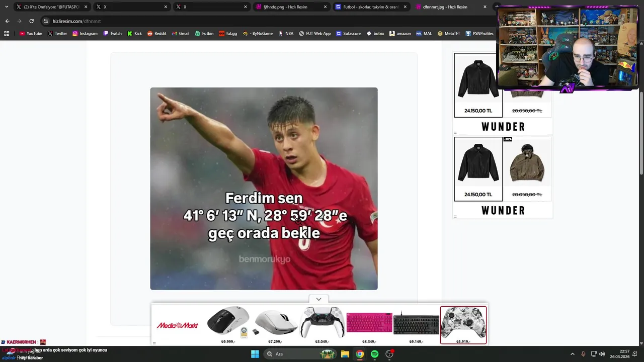
Task: Open the Reddit bookmark
Action: [156, 34]
